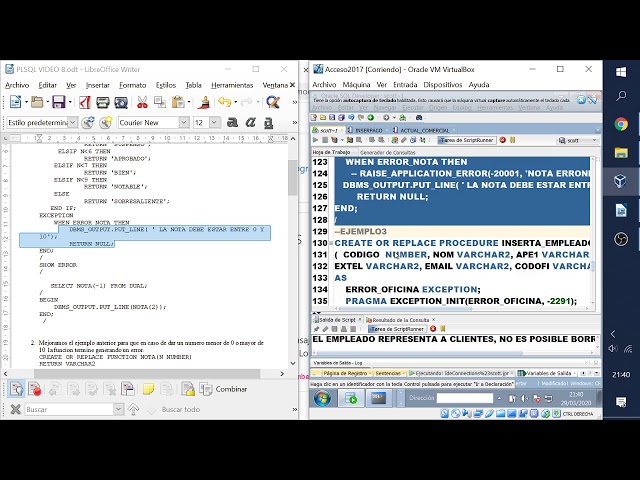
Task: Open Máquina menu in VirtualBox
Action: (x=356, y=84)
